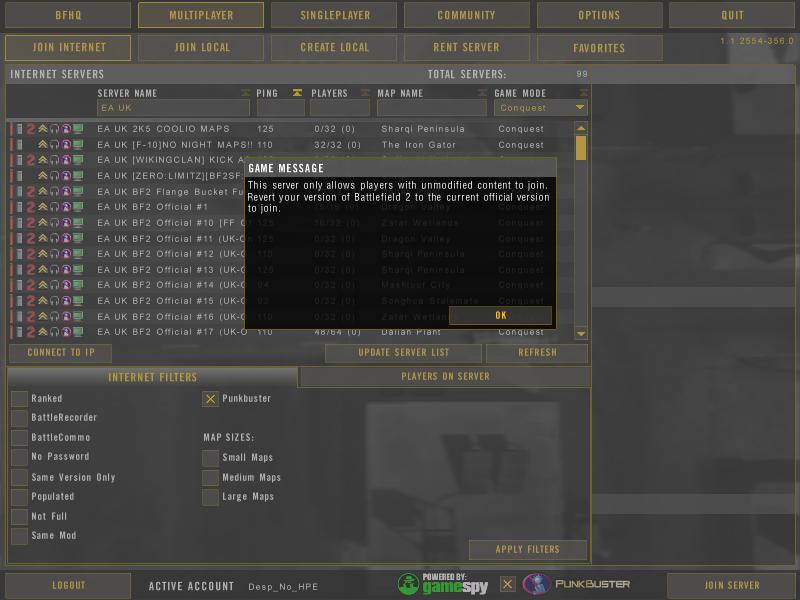
Task: Open the Community menu
Action: pos(467,15)
